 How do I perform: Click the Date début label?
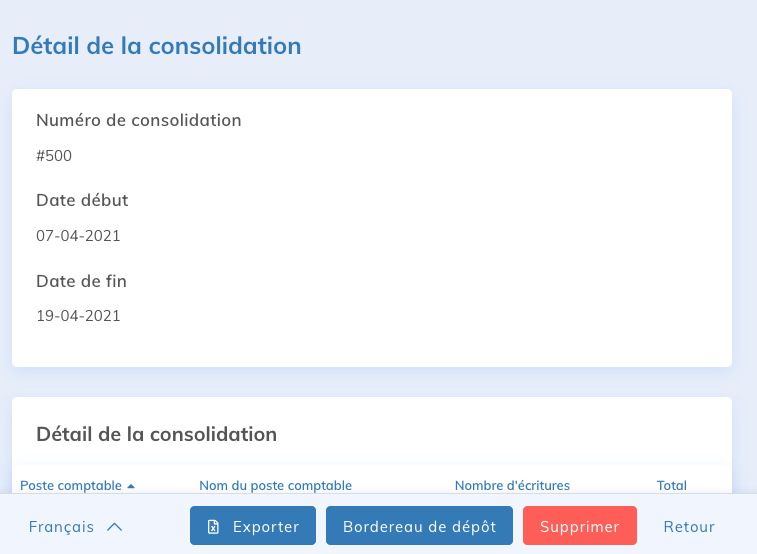click(82, 200)
